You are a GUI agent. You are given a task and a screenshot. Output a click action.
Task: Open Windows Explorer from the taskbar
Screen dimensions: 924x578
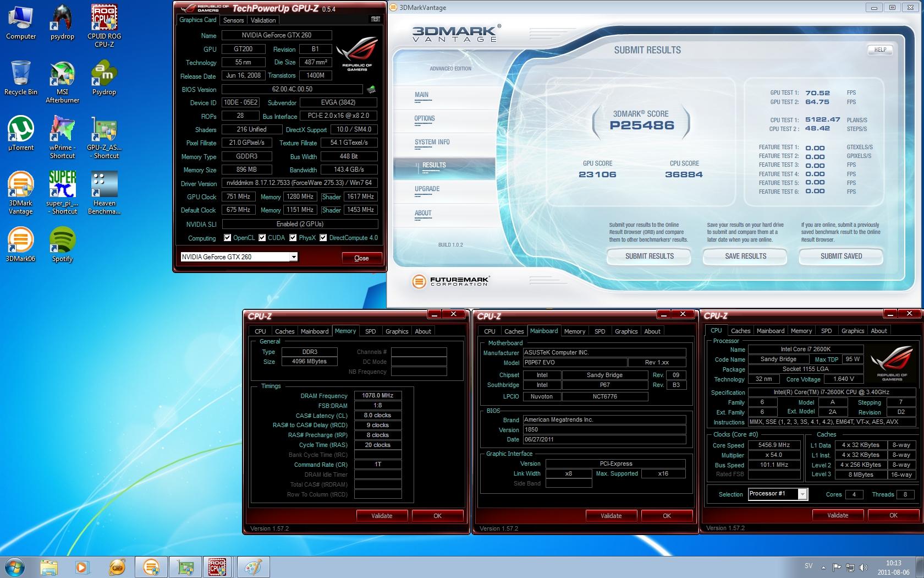[x=48, y=567]
